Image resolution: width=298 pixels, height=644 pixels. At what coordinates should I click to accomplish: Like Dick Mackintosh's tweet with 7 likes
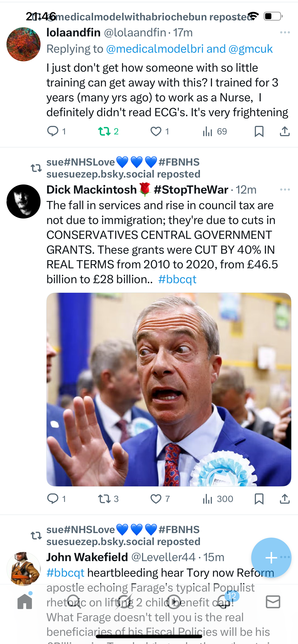156,499
